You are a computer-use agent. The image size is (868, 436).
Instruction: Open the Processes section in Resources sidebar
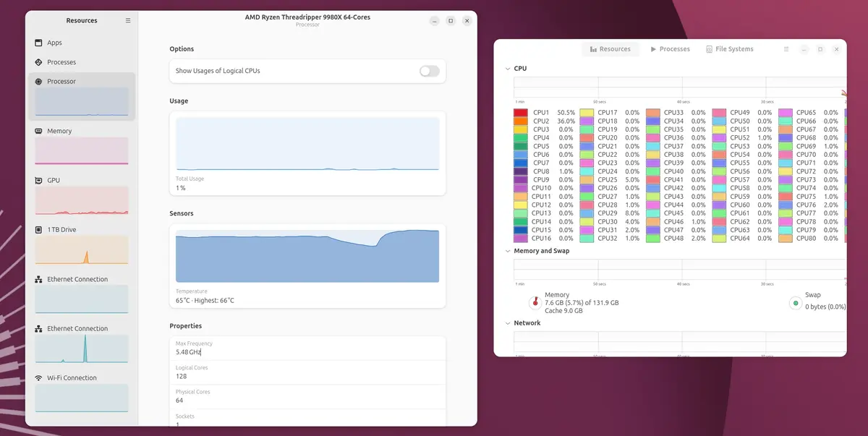click(x=82, y=62)
